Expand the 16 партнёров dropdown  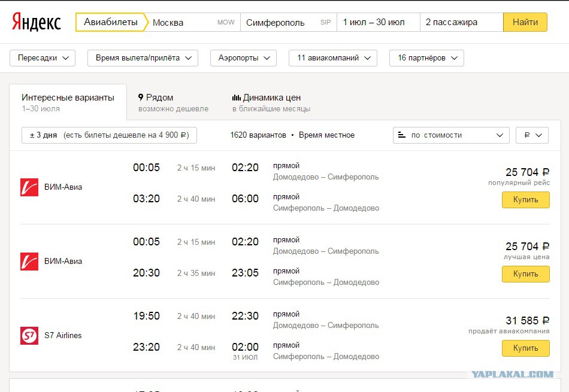pyautogui.click(x=426, y=58)
